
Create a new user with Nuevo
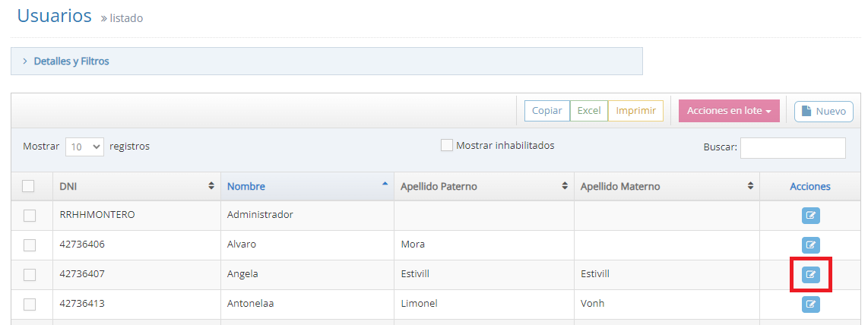(823, 112)
